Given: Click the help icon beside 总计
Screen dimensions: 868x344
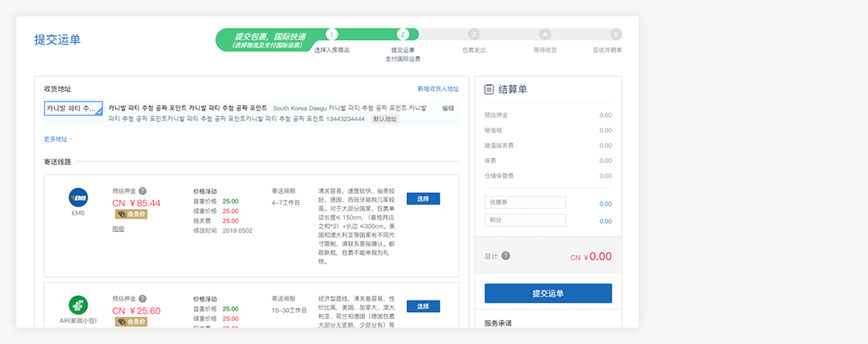Looking at the screenshot, I should click(505, 256).
